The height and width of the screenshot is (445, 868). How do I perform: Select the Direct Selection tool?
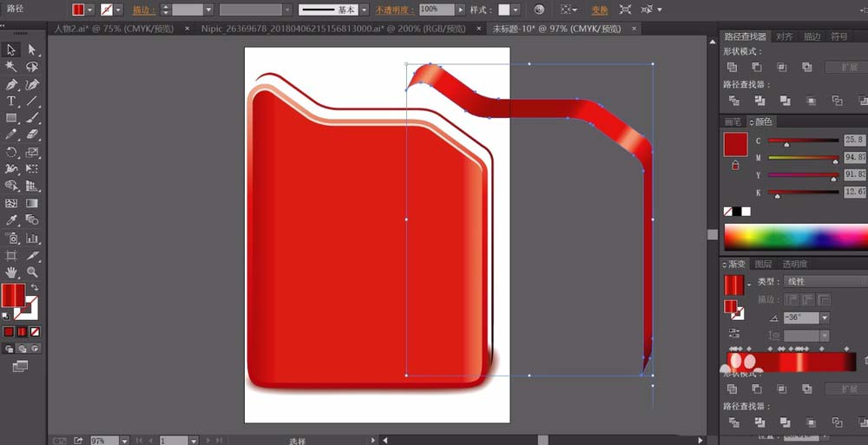point(32,49)
